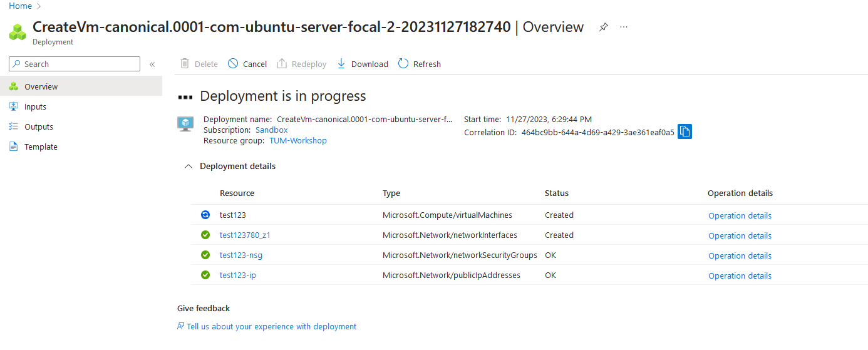Click the in-progress spinner icon for test123

coord(205,215)
